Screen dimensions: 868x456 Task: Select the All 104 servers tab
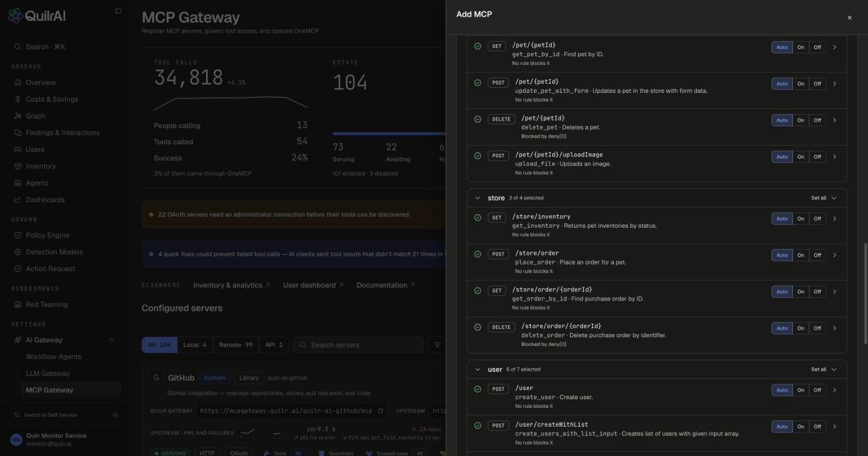pyautogui.click(x=160, y=345)
